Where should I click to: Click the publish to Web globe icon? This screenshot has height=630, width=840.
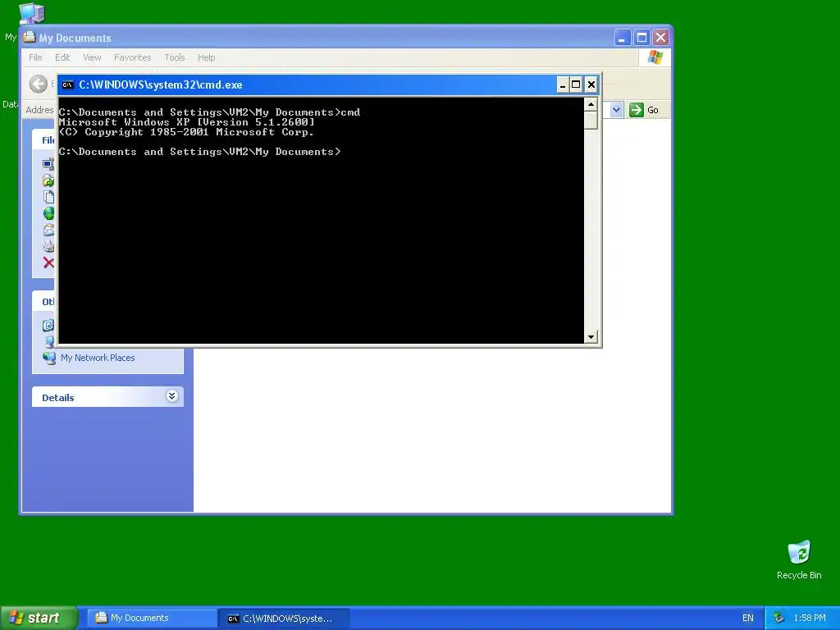tap(48, 213)
